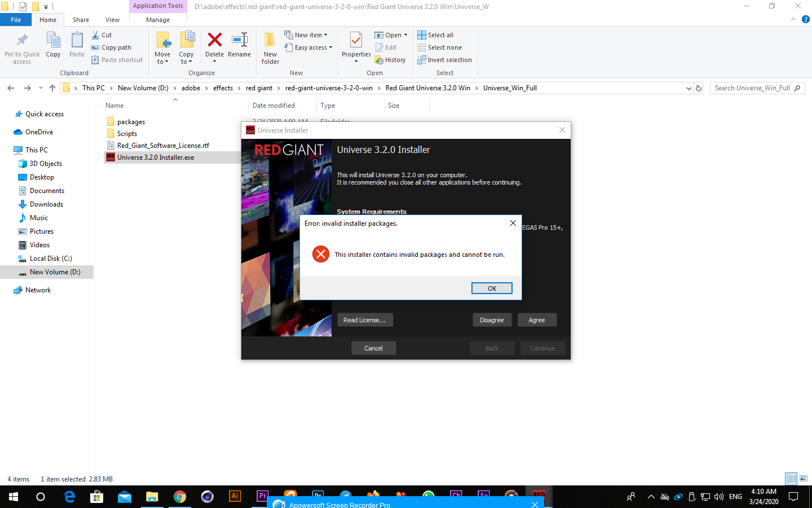Open recent locations dropdown arrow
The height and width of the screenshot is (508, 812).
pyautogui.click(x=41, y=88)
